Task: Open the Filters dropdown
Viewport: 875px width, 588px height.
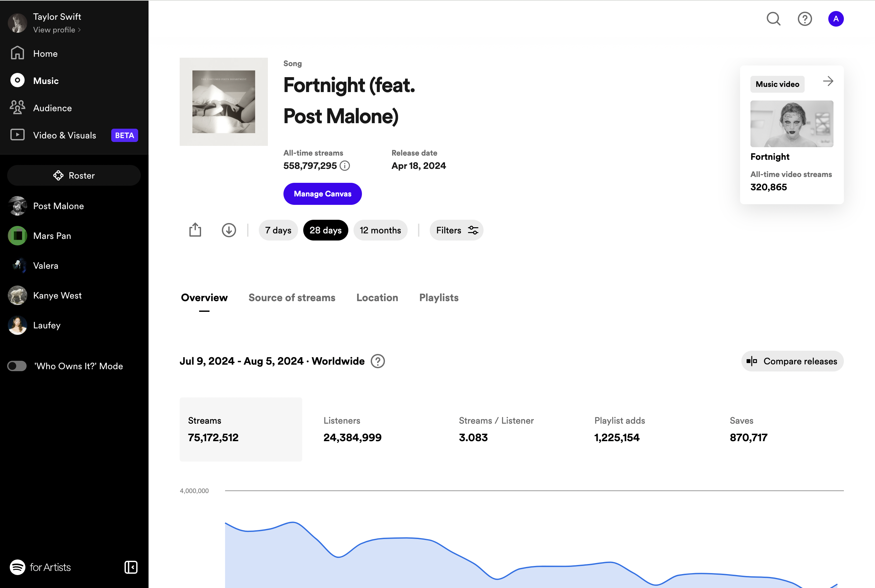Action: coord(456,230)
